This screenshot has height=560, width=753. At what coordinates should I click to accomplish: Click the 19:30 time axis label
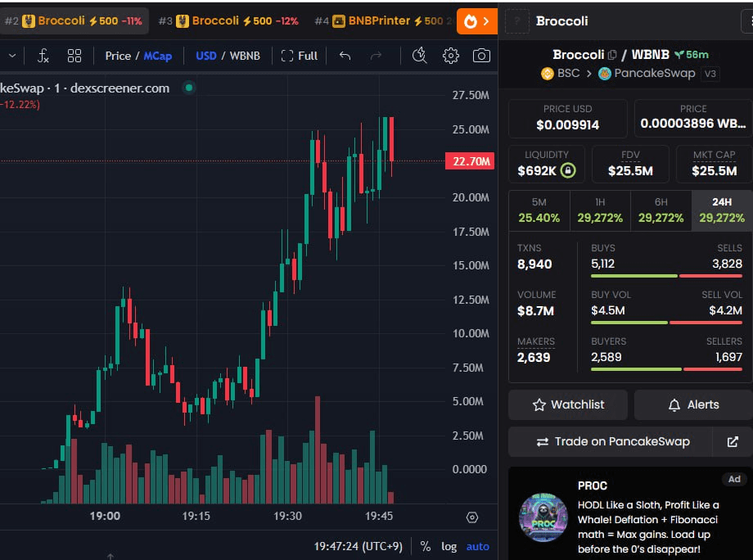click(287, 517)
